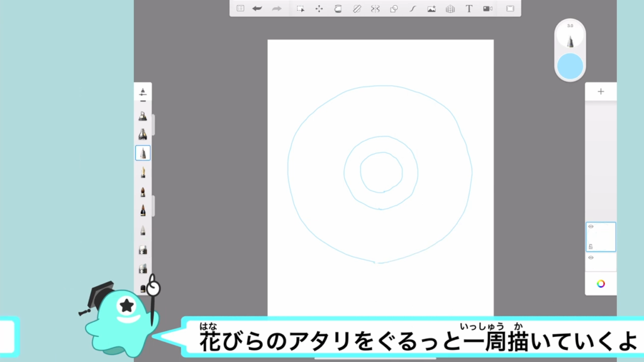Add a new layer with plus button
Viewport: 644px width, 362px height.
[x=601, y=92]
